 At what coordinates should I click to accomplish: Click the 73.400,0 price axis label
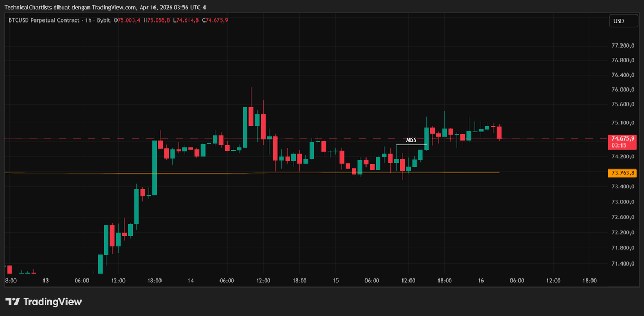tap(624, 187)
